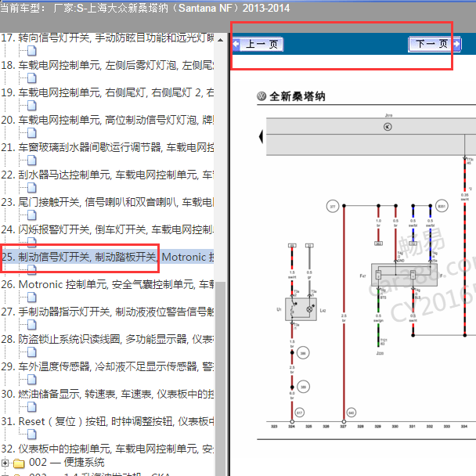Open document icon under item 31

31,435
